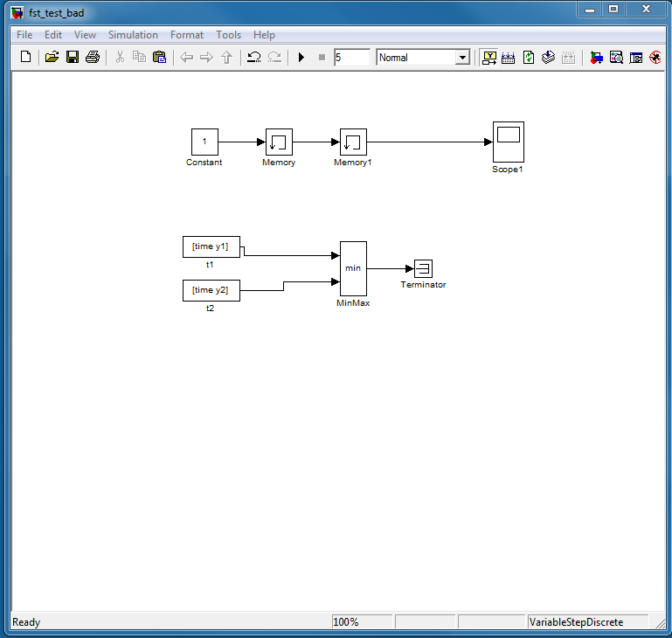Start simulation with the play button
Screen dimensions: 672x638
(301, 58)
